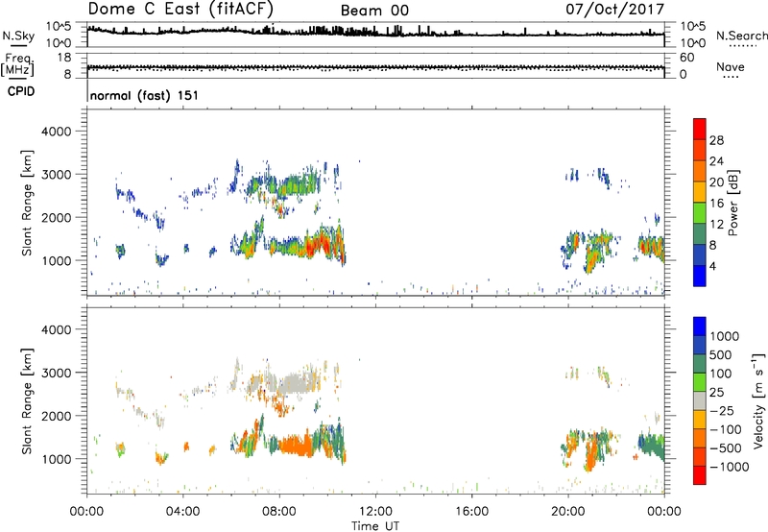Image resolution: width=768 pixels, height=532 pixels.
Task: Click Velocity colorbar value "1000"
Action: 725,336
